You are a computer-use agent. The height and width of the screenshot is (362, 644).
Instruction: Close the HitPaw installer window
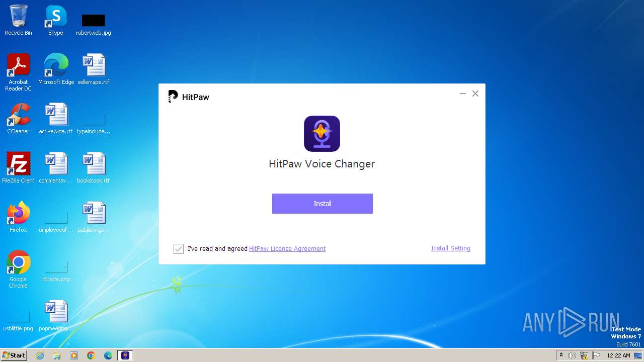pyautogui.click(x=475, y=94)
